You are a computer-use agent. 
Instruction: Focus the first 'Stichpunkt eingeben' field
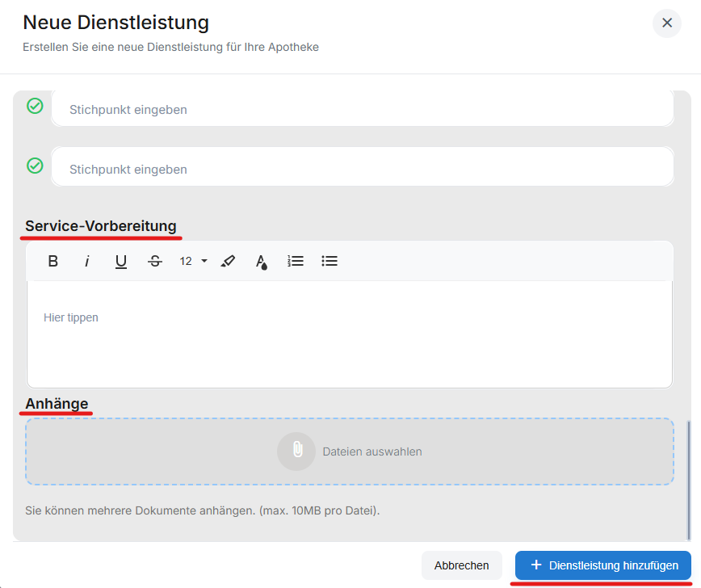(363, 110)
